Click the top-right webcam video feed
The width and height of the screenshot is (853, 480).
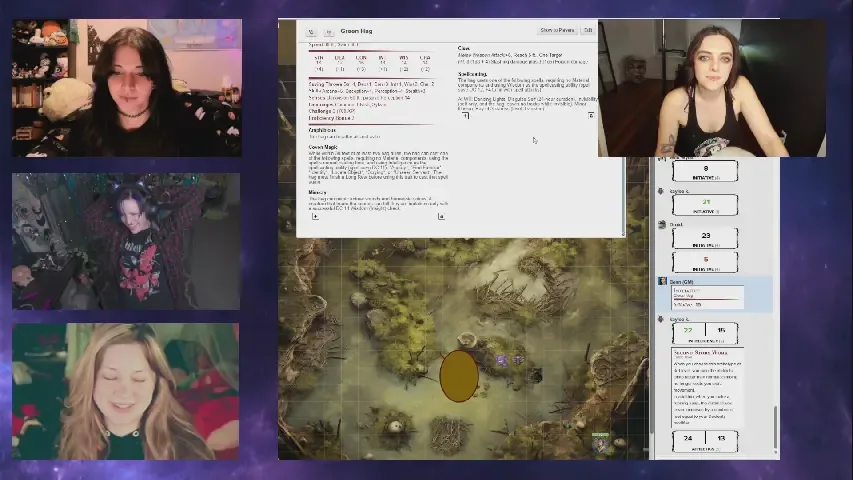[712, 88]
